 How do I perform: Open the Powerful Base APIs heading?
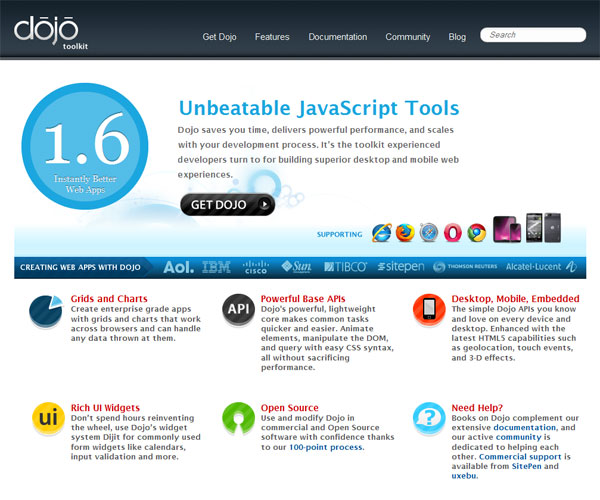(x=303, y=299)
